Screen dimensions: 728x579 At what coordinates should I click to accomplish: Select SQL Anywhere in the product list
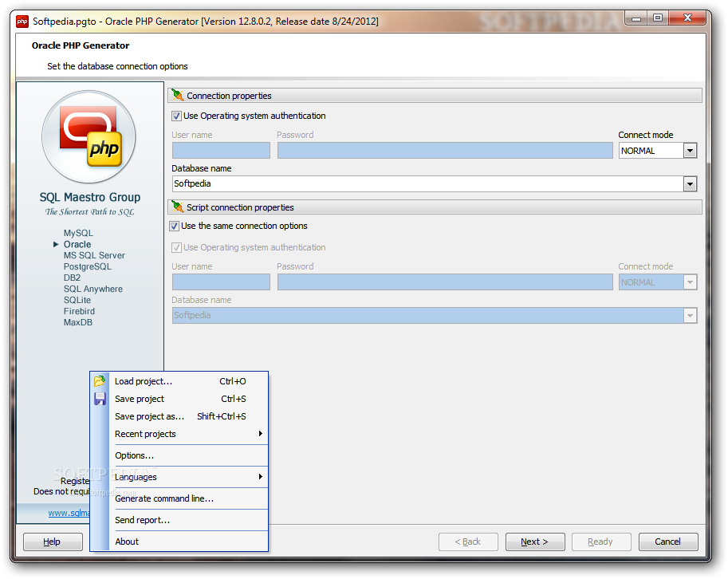(x=92, y=289)
